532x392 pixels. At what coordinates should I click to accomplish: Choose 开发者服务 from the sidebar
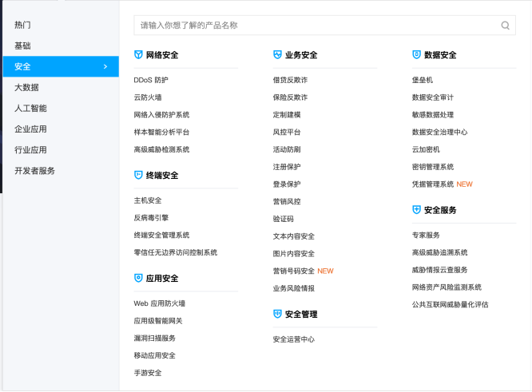pos(34,170)
